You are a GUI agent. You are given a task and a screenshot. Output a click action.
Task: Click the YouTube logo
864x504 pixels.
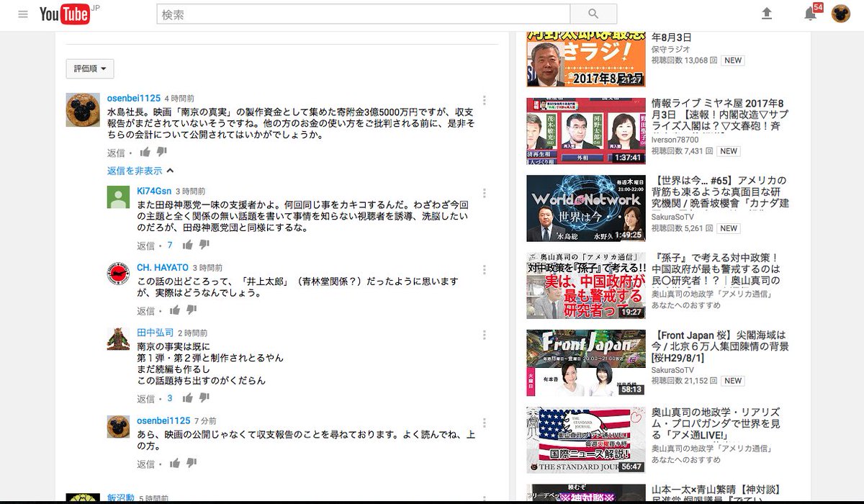(x=66, y=14)
